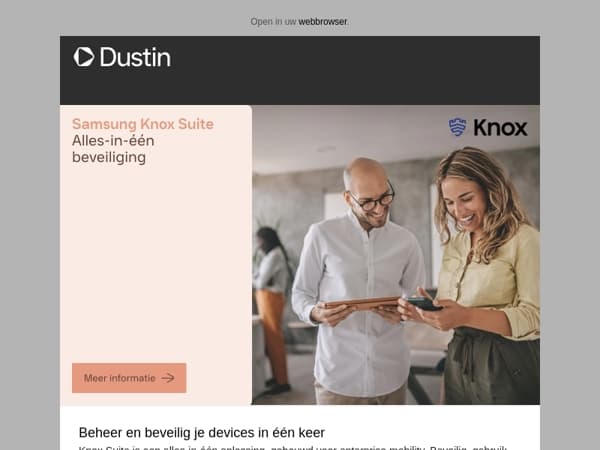Click the smartphone in the woman's hands

pos(424,304)
